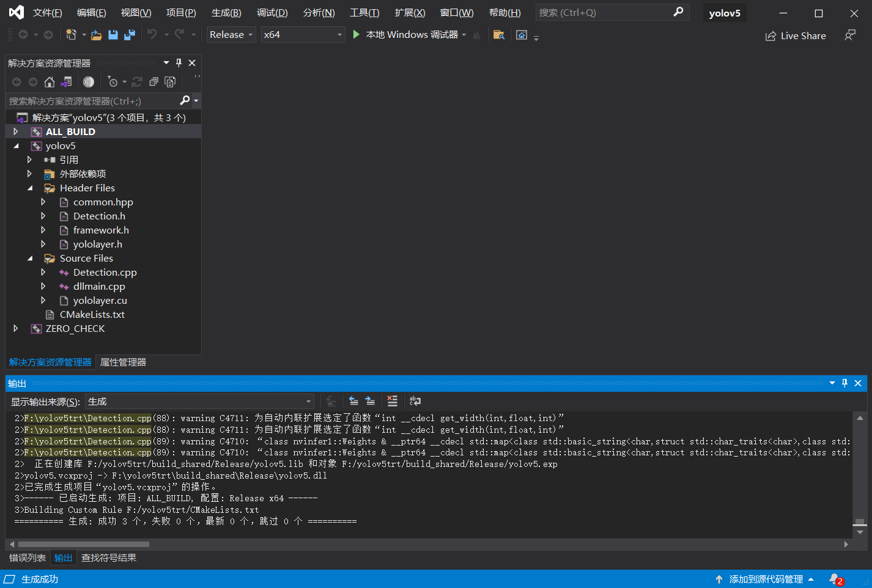Viewport: 872px width, 588px height.
Task: Expand the 引用 references node
Action: [x=29, y=160]
